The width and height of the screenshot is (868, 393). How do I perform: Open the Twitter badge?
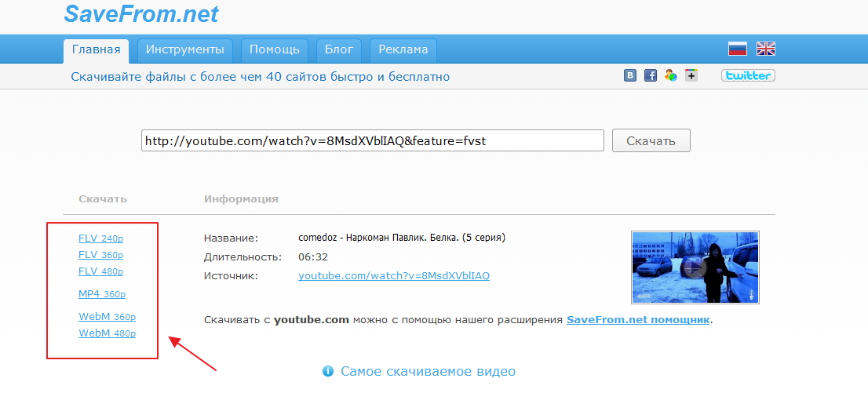click(x=748, y=76)
